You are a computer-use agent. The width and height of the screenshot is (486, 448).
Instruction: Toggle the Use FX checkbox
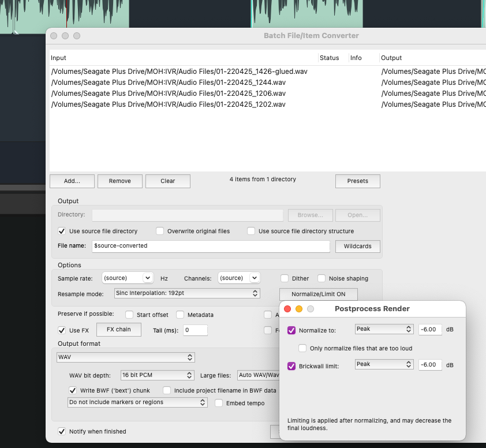[62, 330]
